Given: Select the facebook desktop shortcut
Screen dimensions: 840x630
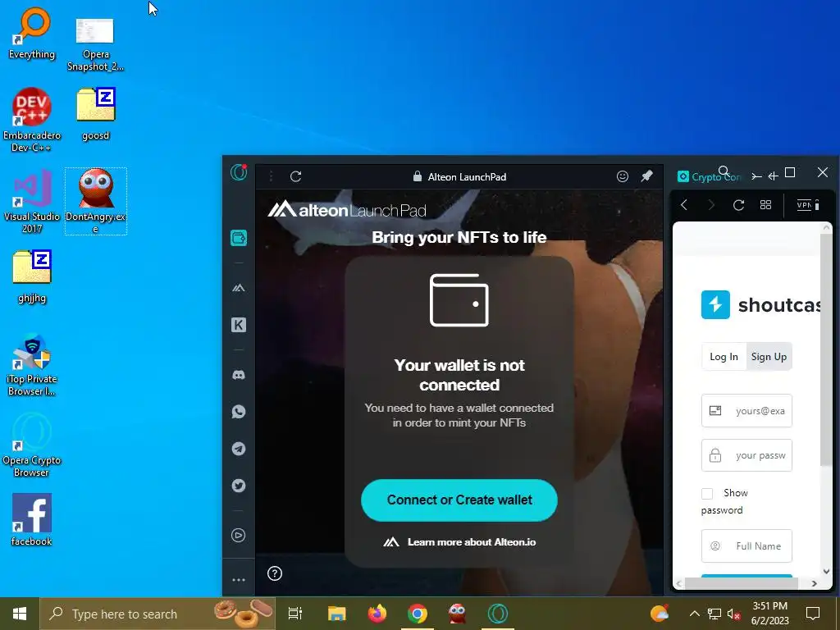Looking at the screenshot, I should pyautogui.click(x=32, y=519).
